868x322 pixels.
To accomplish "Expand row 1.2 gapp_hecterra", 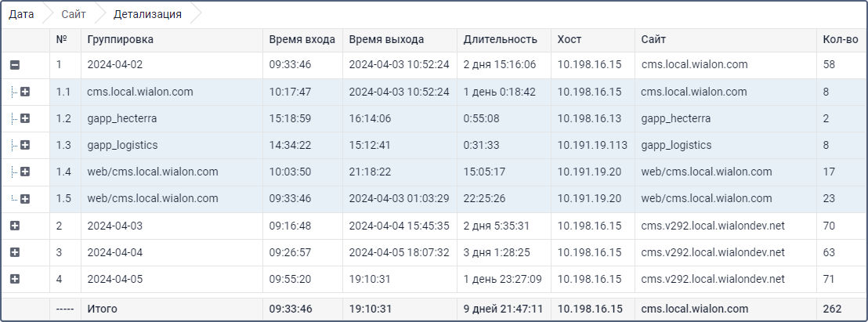I will coord(25,119).
